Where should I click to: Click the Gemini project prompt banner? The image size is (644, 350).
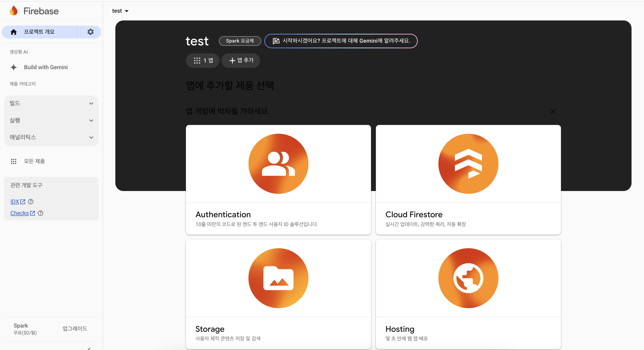(341, 41)
